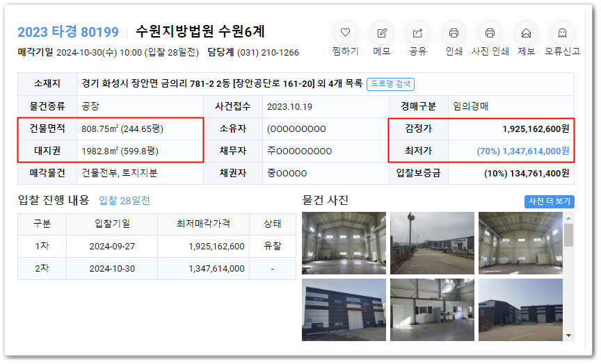Click 1,925,162,600 in the bid table
The image size is (601, 364).
point(216,247)
